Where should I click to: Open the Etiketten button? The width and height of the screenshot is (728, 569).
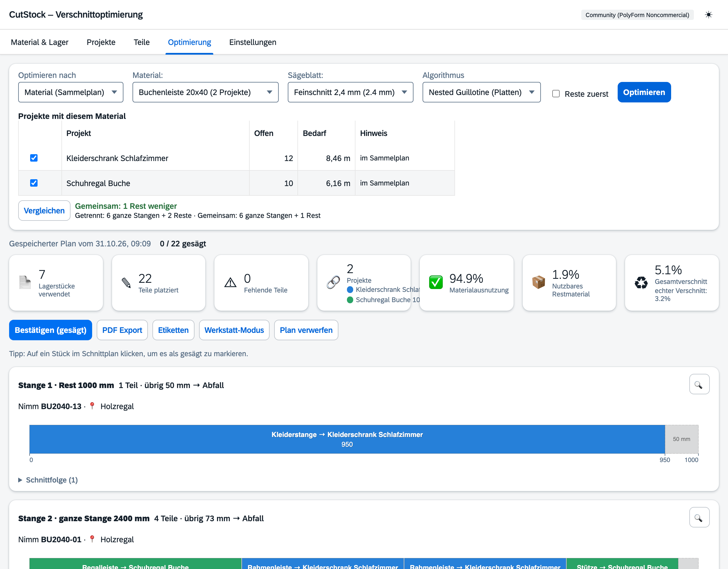pos(173,330)
